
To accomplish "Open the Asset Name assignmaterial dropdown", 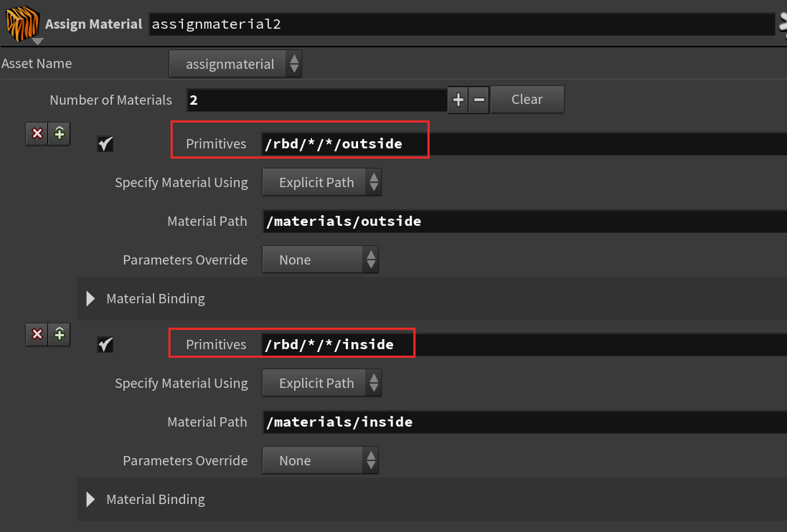I will pyautogui.click(x=235, y=64).
